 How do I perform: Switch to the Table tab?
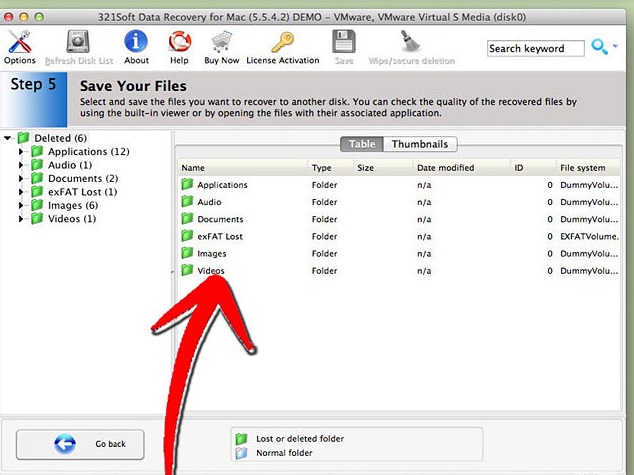(x=362, y=144)
